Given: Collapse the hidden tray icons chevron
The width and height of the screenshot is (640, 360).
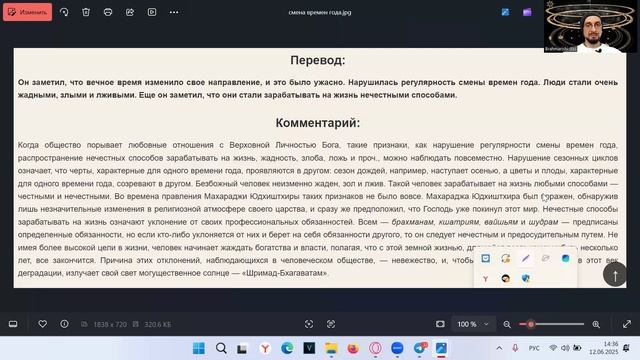Looking at the screenshot, I should 499,348.
